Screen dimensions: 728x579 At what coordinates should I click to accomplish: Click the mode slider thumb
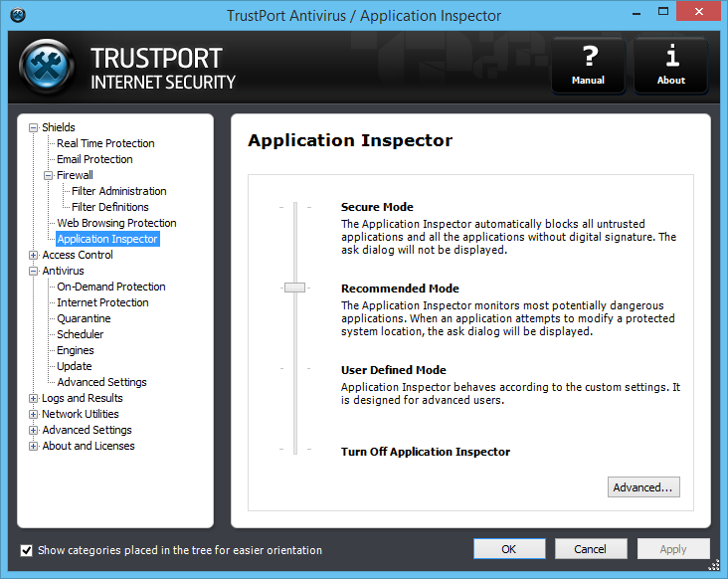tap(294, 288)
